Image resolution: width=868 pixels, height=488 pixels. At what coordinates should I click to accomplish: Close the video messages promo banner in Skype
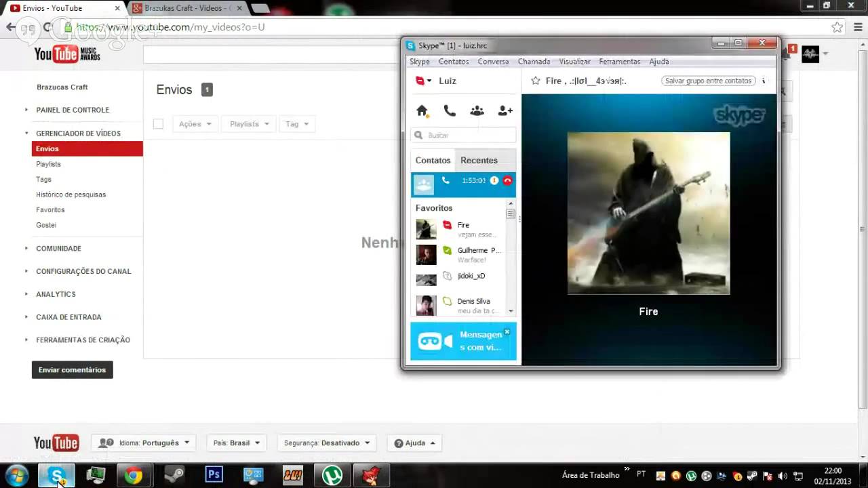point(507,332)
